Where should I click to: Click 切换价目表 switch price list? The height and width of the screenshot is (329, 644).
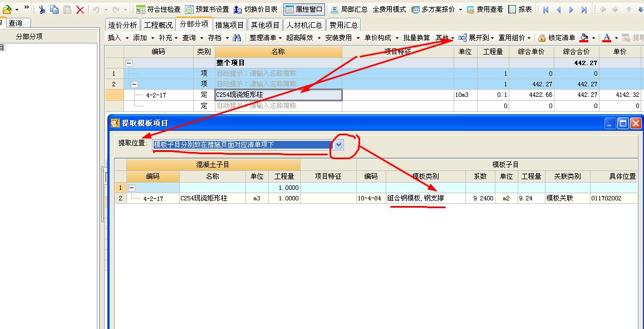[x=255, y=9]
